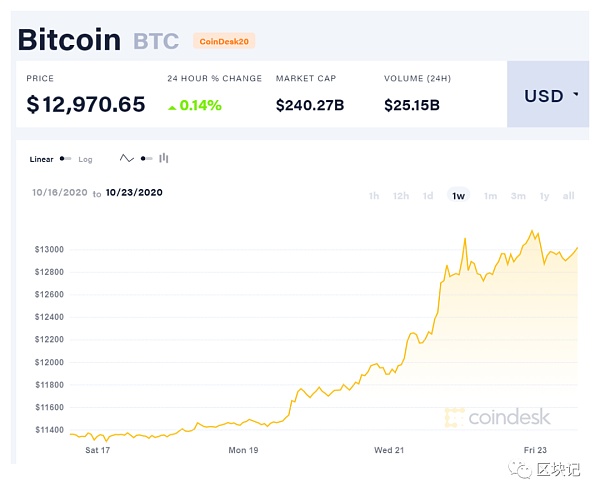Select the line chart icon
Image resolution: width=600 pixels, height=496 pixels.
coord(127,159)
